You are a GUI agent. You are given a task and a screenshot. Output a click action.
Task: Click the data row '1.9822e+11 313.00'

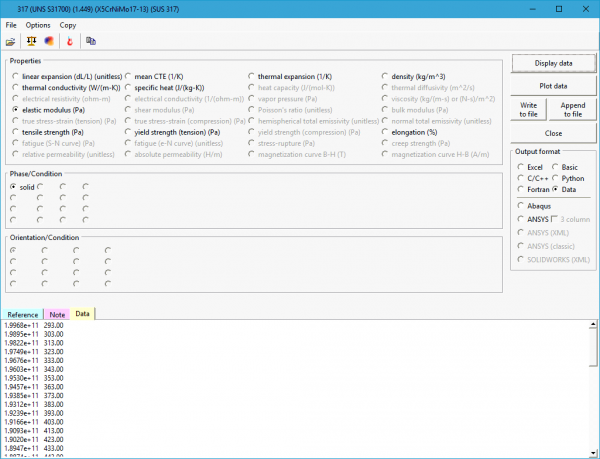point(34,343)
